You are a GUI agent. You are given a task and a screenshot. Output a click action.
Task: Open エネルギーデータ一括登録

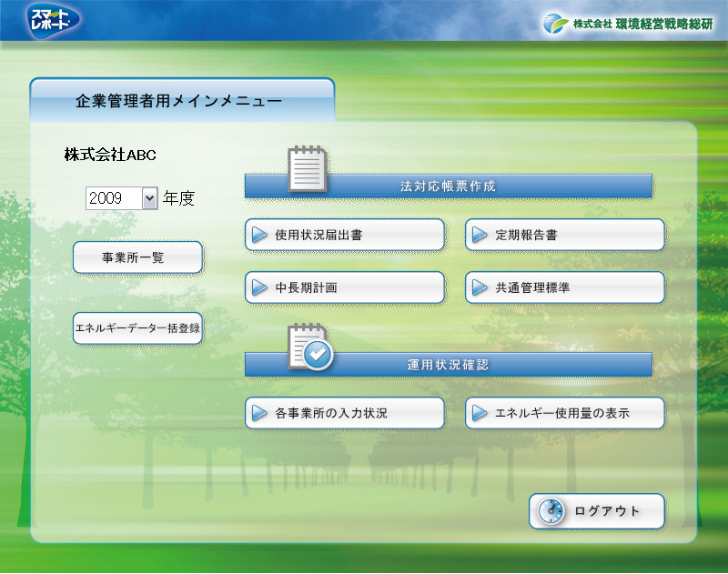[137, 328]
